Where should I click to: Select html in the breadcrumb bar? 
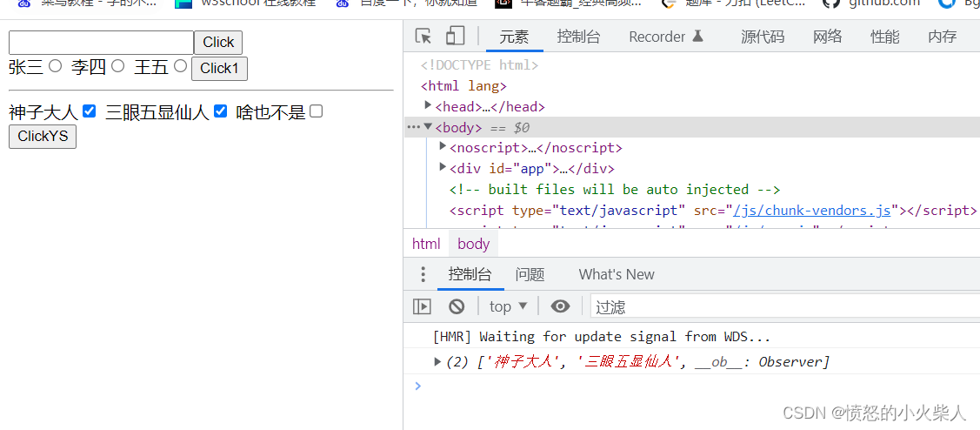pos(426,244)
